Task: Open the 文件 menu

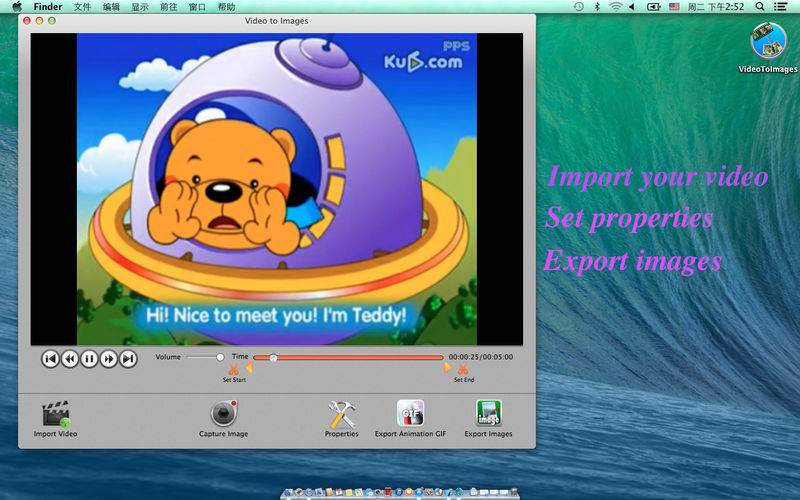Action: tap(82, 7)
